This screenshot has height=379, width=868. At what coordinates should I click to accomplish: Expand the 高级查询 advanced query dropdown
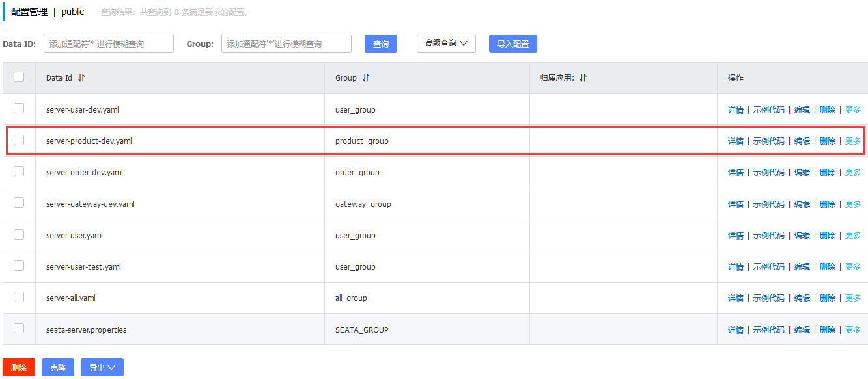tap(446, 44)
